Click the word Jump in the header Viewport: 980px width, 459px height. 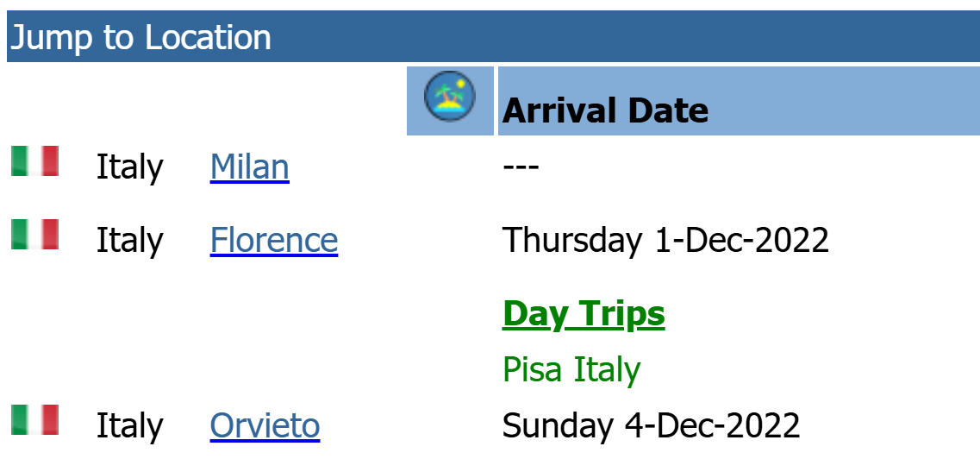pos(52,38)
